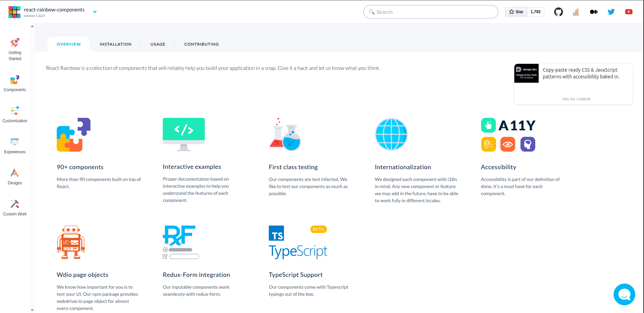Screen dimensions: 644x313
Task: Click the Redux-Form RF logo
Action: coord(179,235)
